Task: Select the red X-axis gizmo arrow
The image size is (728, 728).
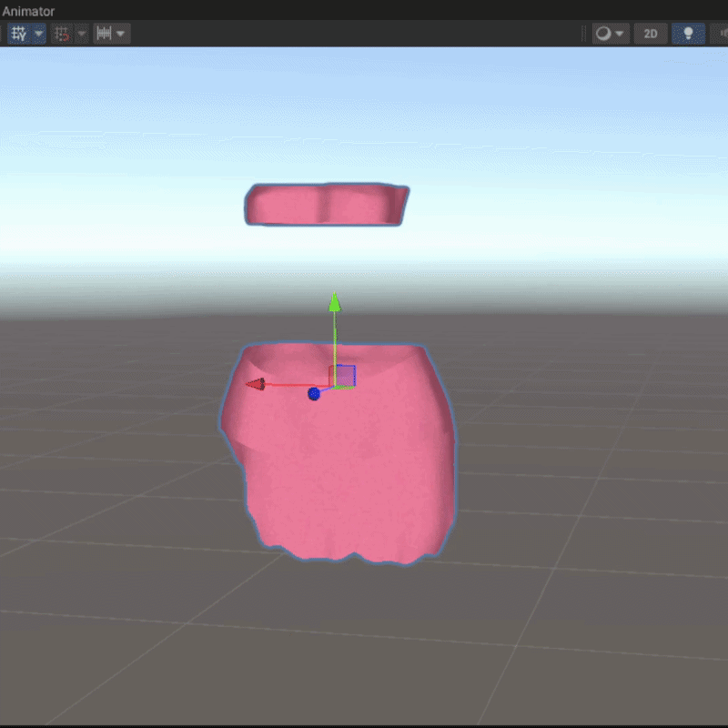Action: click(x=256, y=384)
